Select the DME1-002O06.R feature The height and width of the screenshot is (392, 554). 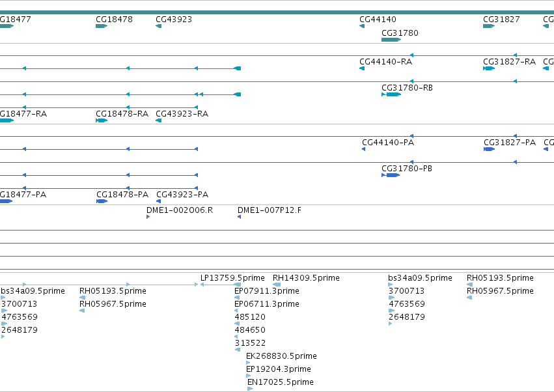(148, 217)
